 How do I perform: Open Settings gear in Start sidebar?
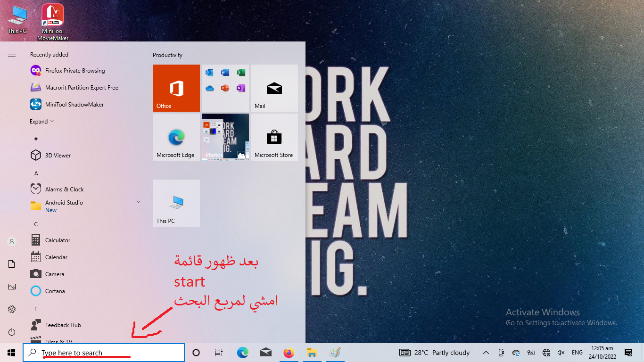tap(12, 309)
